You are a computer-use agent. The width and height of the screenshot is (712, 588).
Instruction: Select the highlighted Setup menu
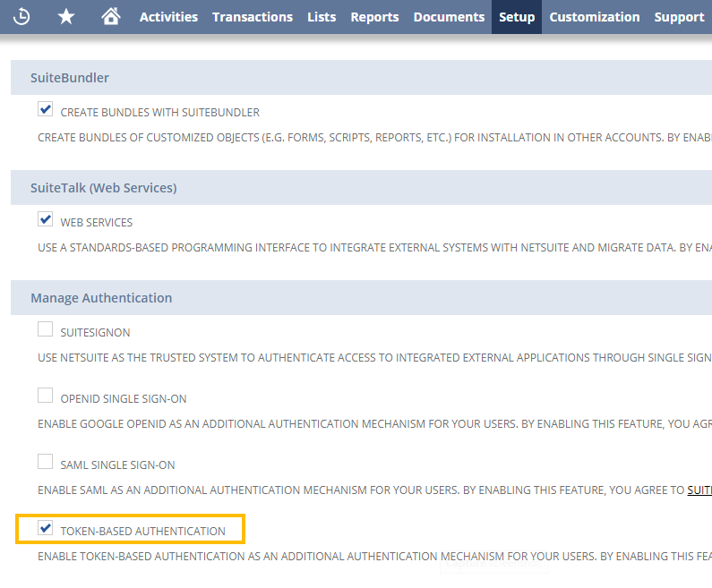tap(517, 17)
